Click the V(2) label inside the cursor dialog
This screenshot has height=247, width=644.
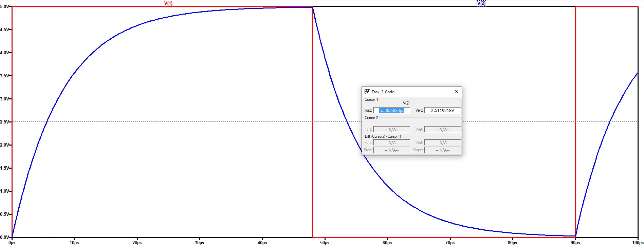(406, 103)
